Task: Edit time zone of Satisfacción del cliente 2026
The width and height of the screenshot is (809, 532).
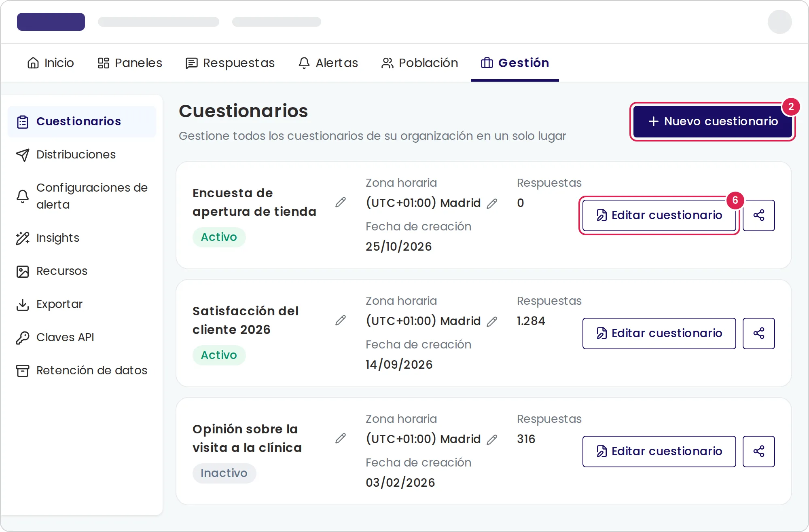Action: coord(492,322)
